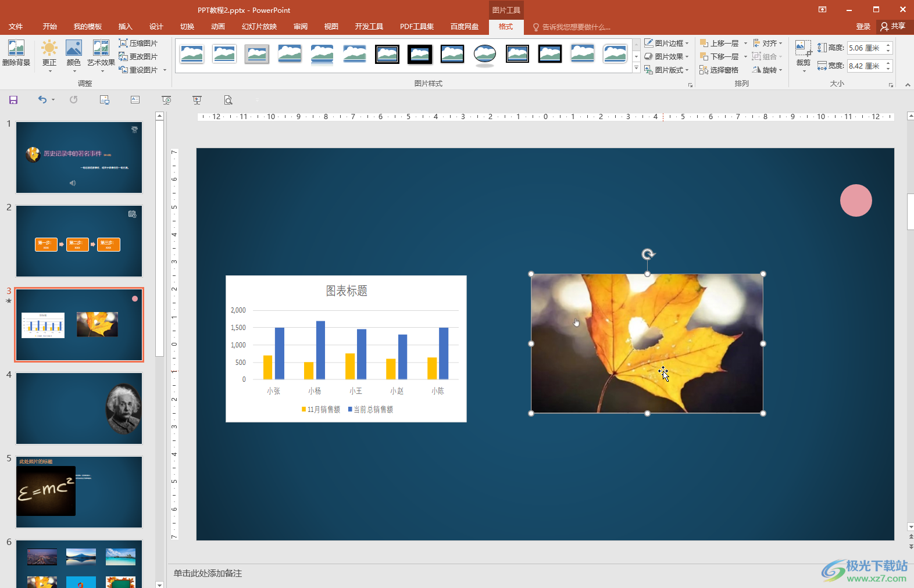Image resolution: width=914 pixels, height=588 pixels.
Task: Open the Slide Show (幻灯片放映) tab
Action: pos(259,27)
